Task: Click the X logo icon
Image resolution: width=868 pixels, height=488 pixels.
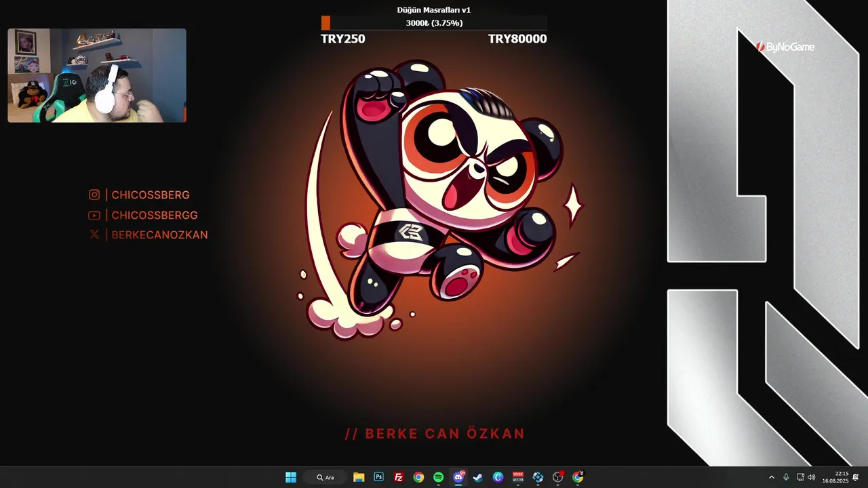Action: tap(94, 235)
